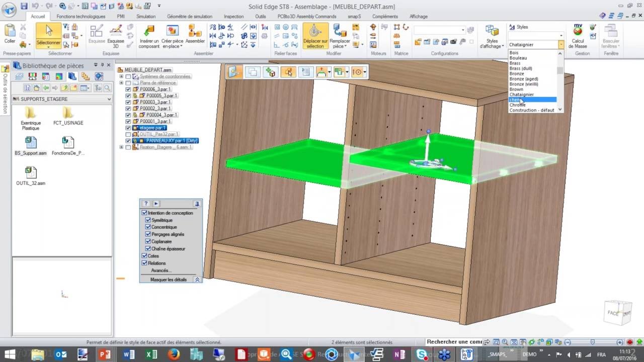Open Accueil ribbon tab
644x362 pixels.
coord(38,17)
